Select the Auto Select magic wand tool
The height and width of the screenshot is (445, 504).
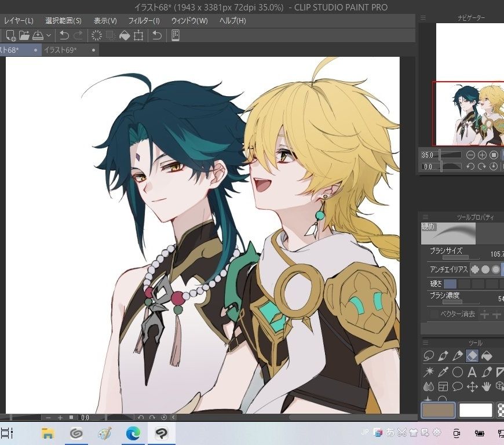(x=429, y=372)
